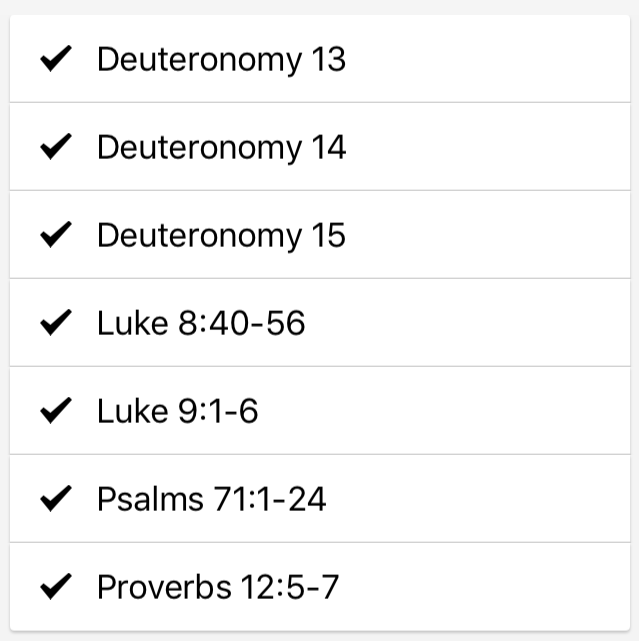Unmark Luke 8:40-56 using its checkmark

pos(55,323)
